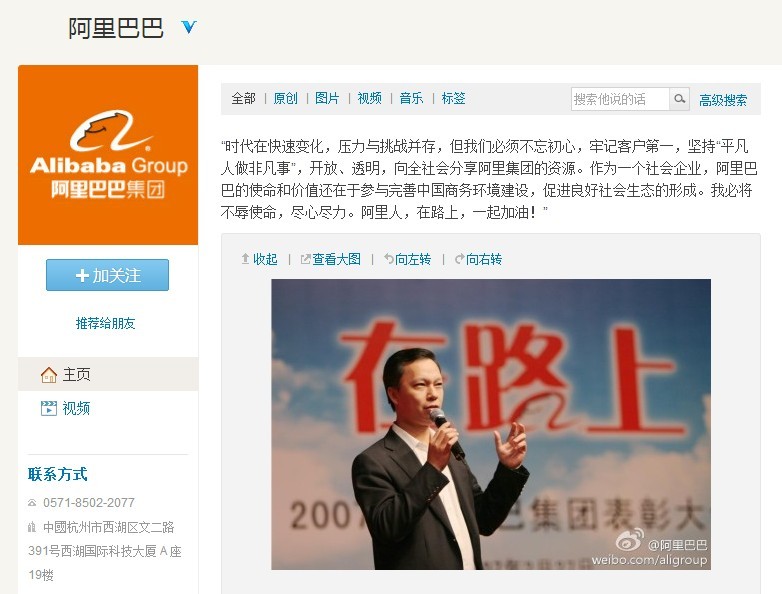Click the Alibaba Group logo avatar
782x594 pixels.
(108, 155)
